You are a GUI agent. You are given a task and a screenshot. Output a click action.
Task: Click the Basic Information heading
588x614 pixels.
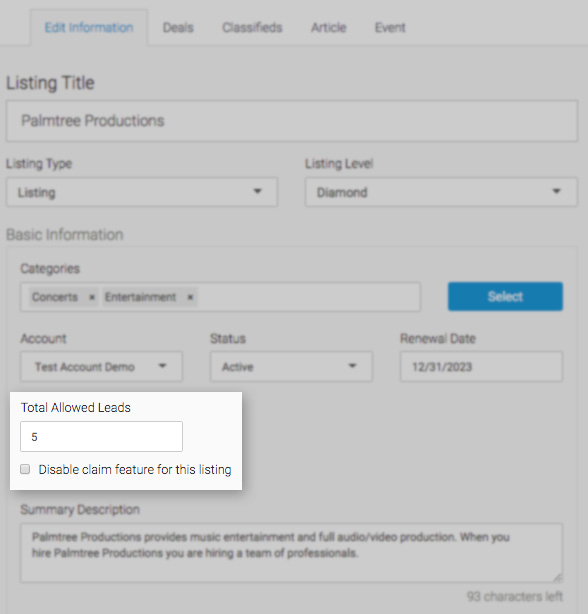point(65,235)
